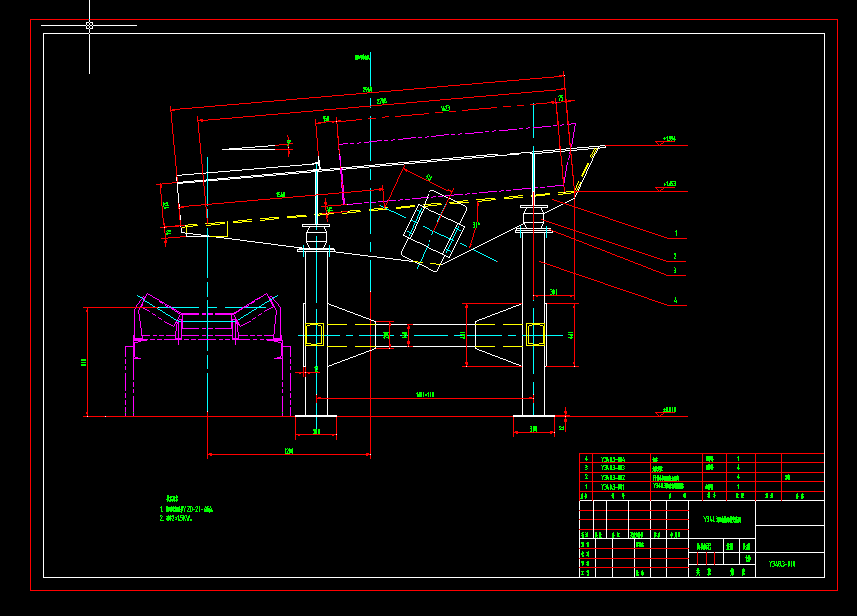Click the middle elevation marker triangle
Image resolution: width=857 pixels, height=616 pixels.
661,189
